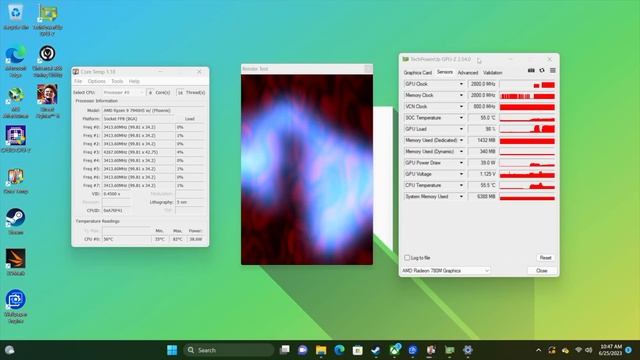Image resolution: width=640 pixels, height=360 pixels.
Task: Open the Hogwarts Legacy portrait desktop shortcut
Action: click(47, 101)
